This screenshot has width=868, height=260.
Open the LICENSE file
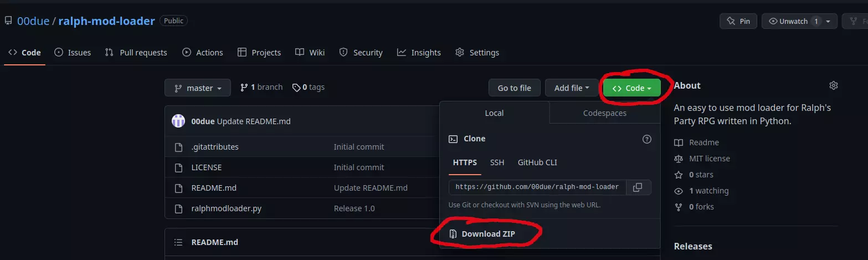tap(207, 167)
